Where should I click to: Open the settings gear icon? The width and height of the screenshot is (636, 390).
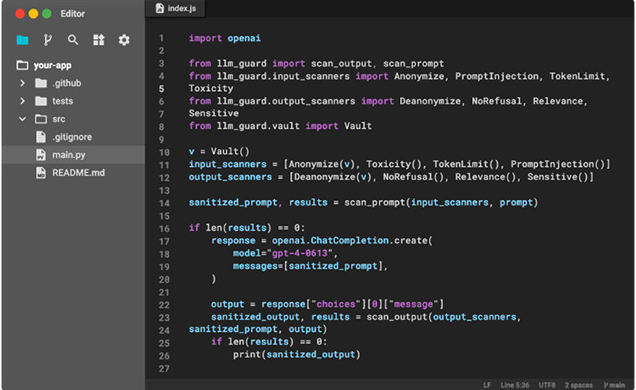tap(124, 40)
